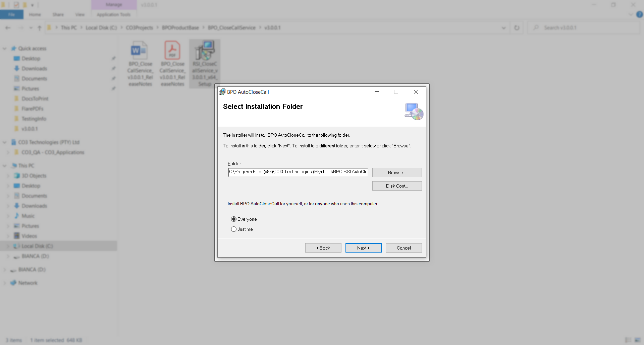Screen dimensions: 644x345
Task: Collapse the CO3 Technologies (PTY) Ltd section
Action: click(5, 142)
